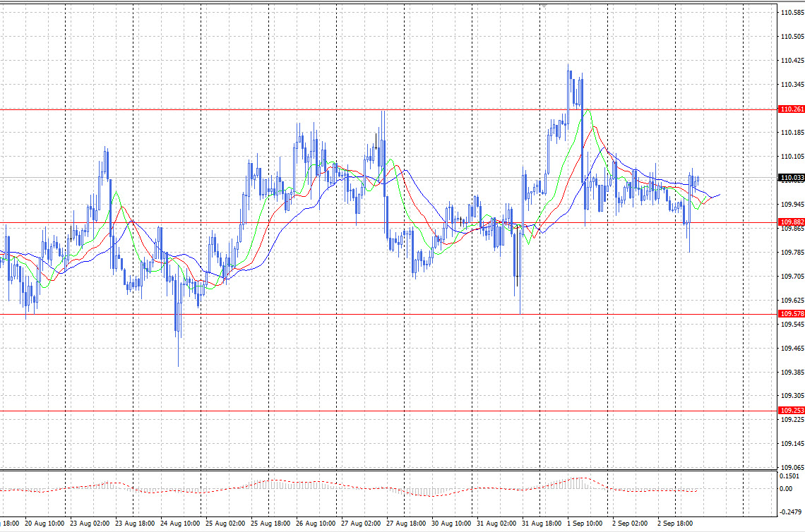Click the 26 Aug 10:00 time label

(x=316, y=524)
